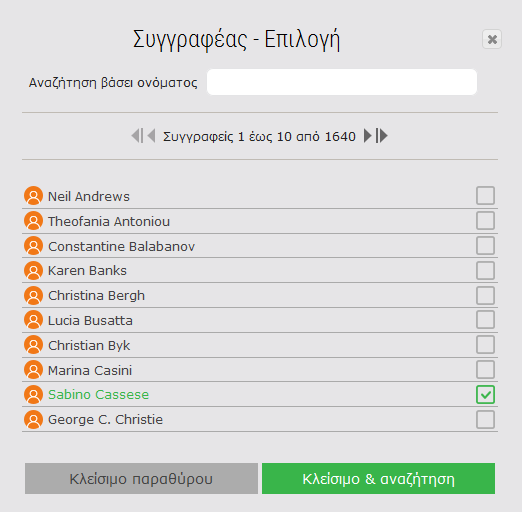This screenshot has height=512, width=522.
Task: Tick the Neil Andrews checkbox
Action: tap(485, 196)
